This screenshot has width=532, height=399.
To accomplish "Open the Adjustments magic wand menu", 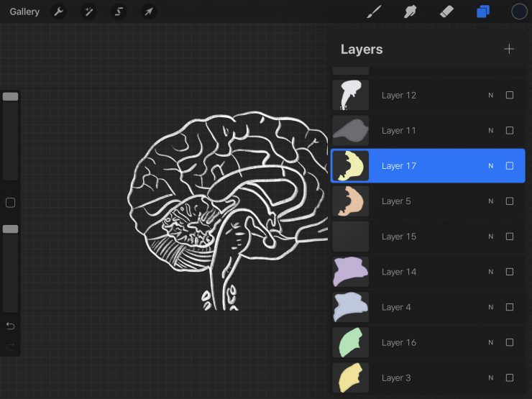I will click(88, 12).
